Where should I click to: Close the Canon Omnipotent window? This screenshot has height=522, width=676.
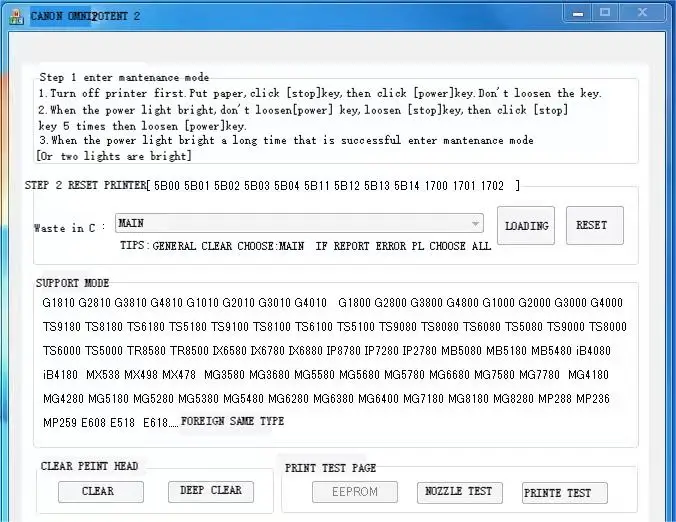(642, 13)
